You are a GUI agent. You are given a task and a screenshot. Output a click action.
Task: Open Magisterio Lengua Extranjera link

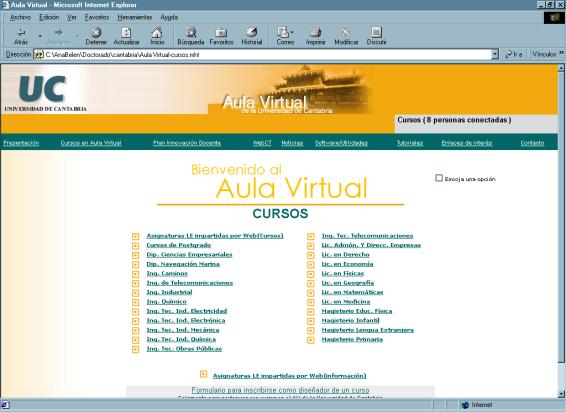[x=367, y=330]
